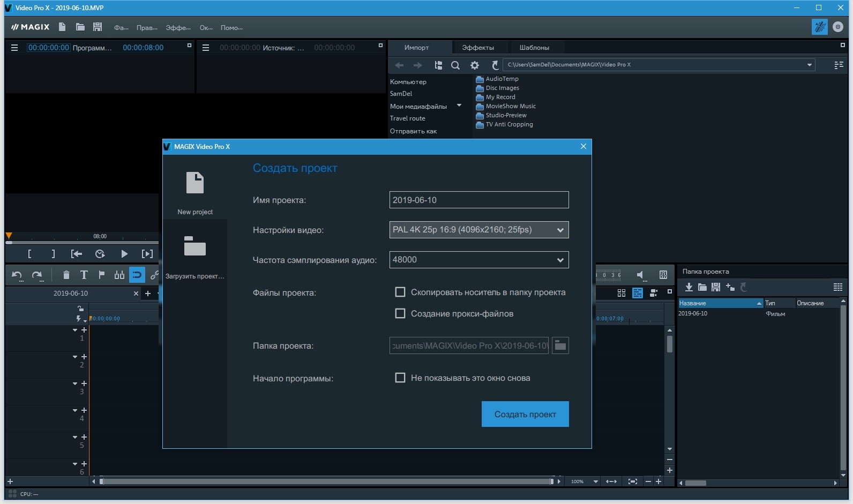Screen dimensions: 853x504
Task: Navigate back in Import browser
Action: click(x=399, y=65)
